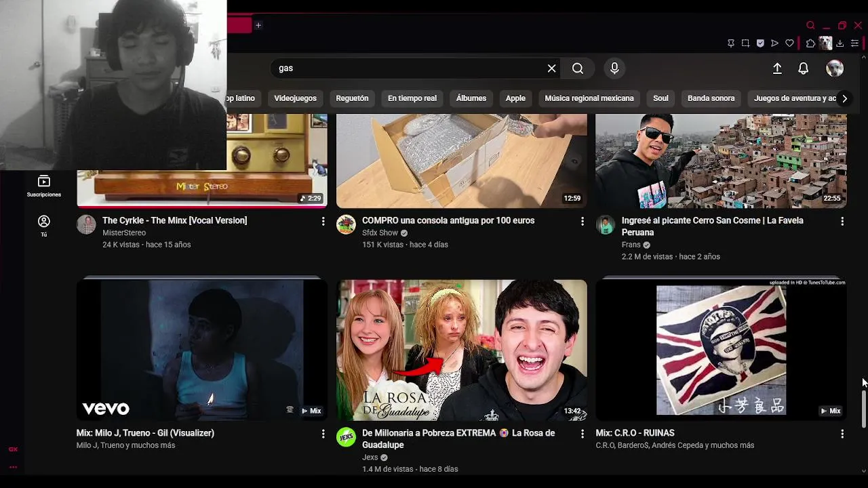Open Mix: C.R.O - RUINAS title

[x=635, y=433]
